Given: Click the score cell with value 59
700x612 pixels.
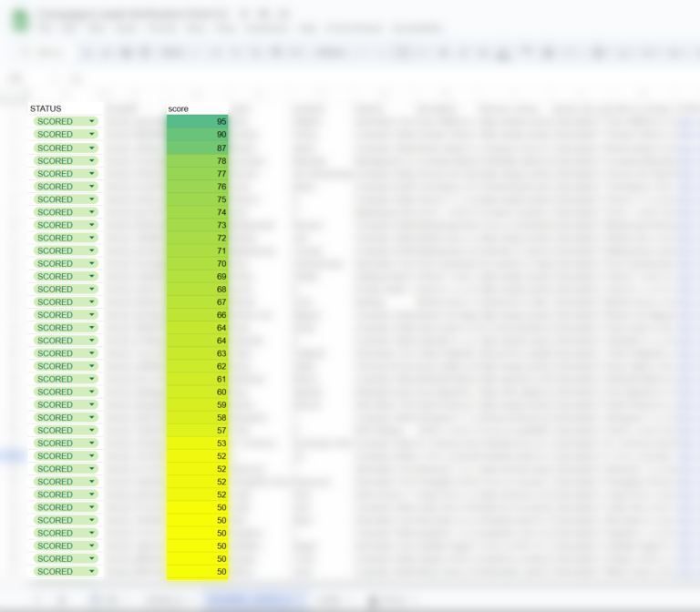Looking at the screenshot, I should pyautogui.click(x=197, y=404).
